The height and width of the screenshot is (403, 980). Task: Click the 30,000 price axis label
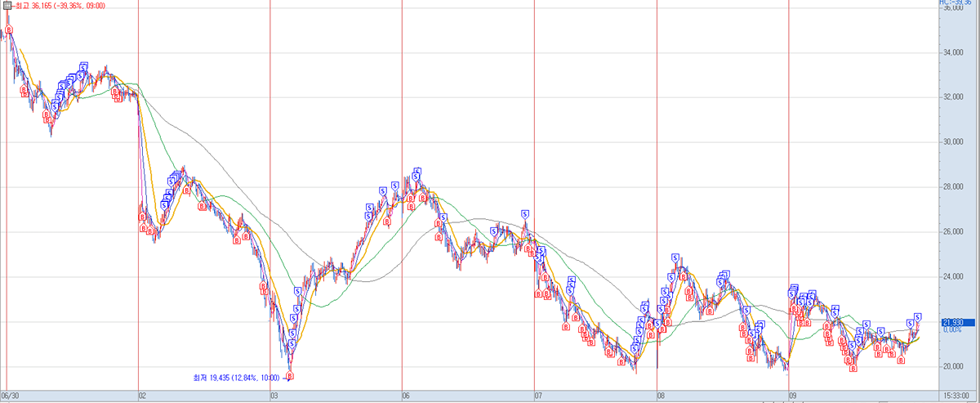click(955, 142)
